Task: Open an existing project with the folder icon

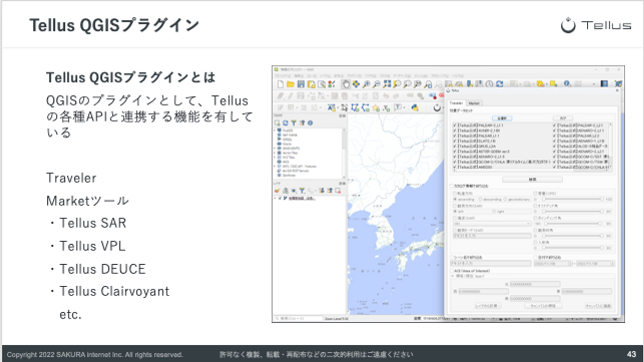Action: (290, 84)
